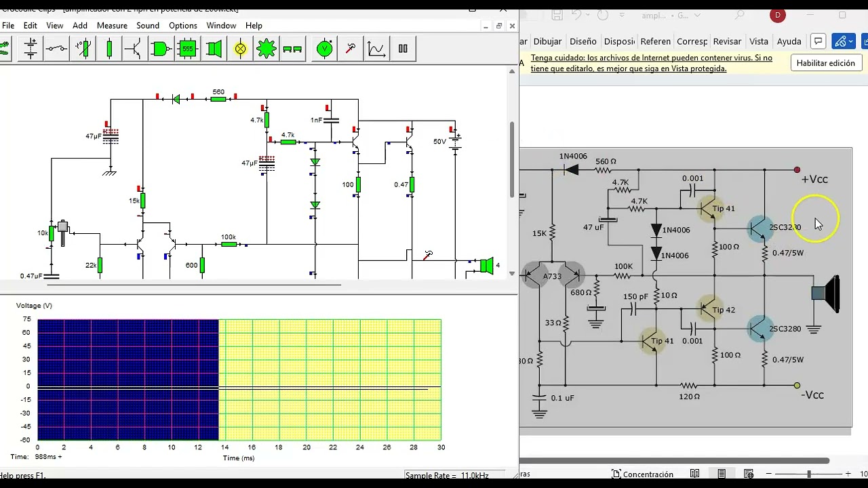Open the Word protected view warning link
Image resolution: width=868 pixels, height=488 pixels.
[x=651, y=63]
